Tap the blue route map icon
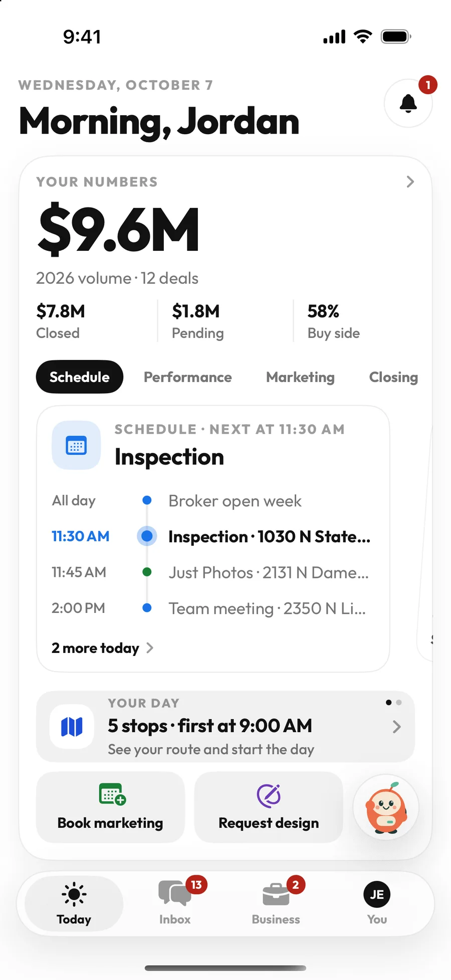Image resolution: width=451 pixels, height=980 pixels. 72,727
